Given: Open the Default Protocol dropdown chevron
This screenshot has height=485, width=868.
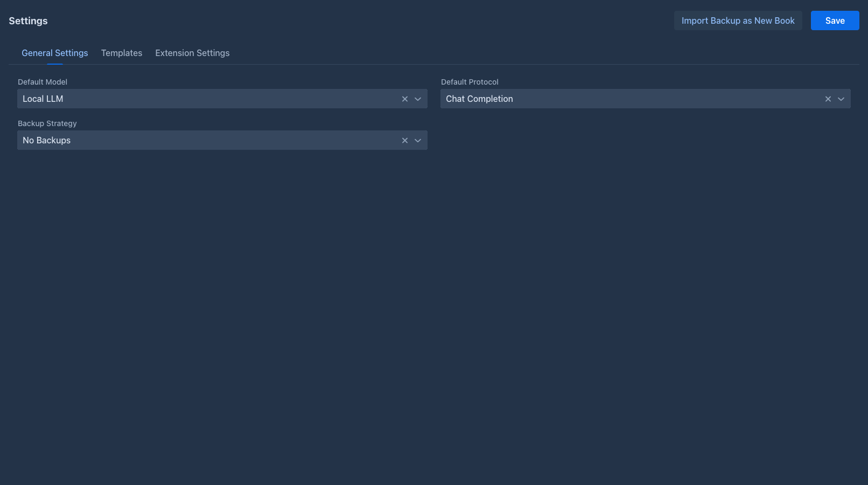Looking at the screenshot, I should [841, 99].
